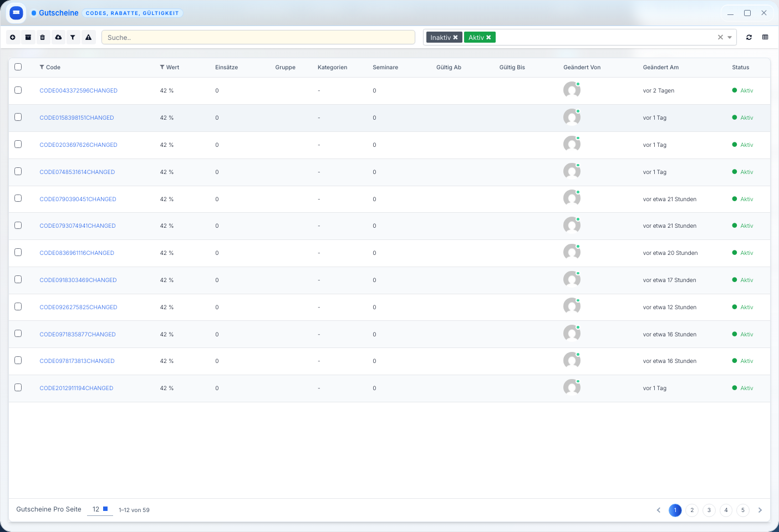Open the funnel filter toolbar icon
This screenshot has width=779, height=532.
73,37
